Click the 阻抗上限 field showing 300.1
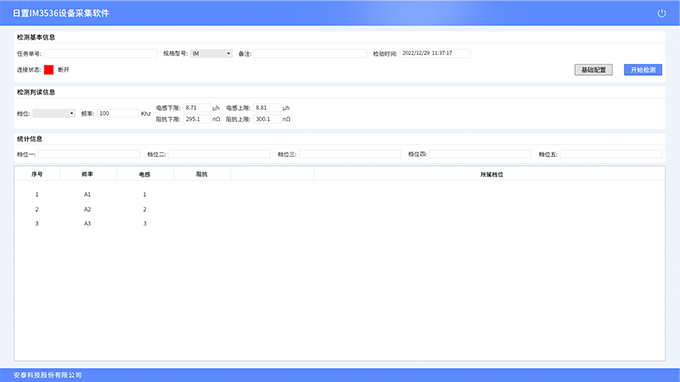Screen dimensions: 680x382 click(267, 119)
